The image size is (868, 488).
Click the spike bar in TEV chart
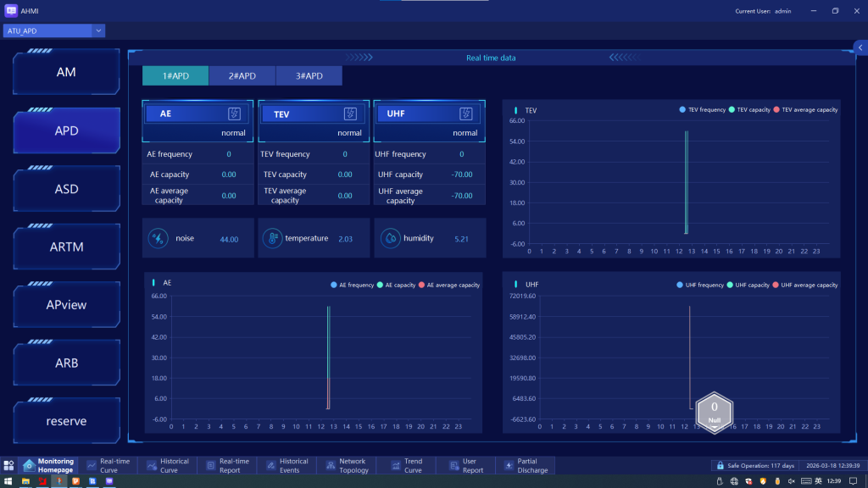[687, 182]
